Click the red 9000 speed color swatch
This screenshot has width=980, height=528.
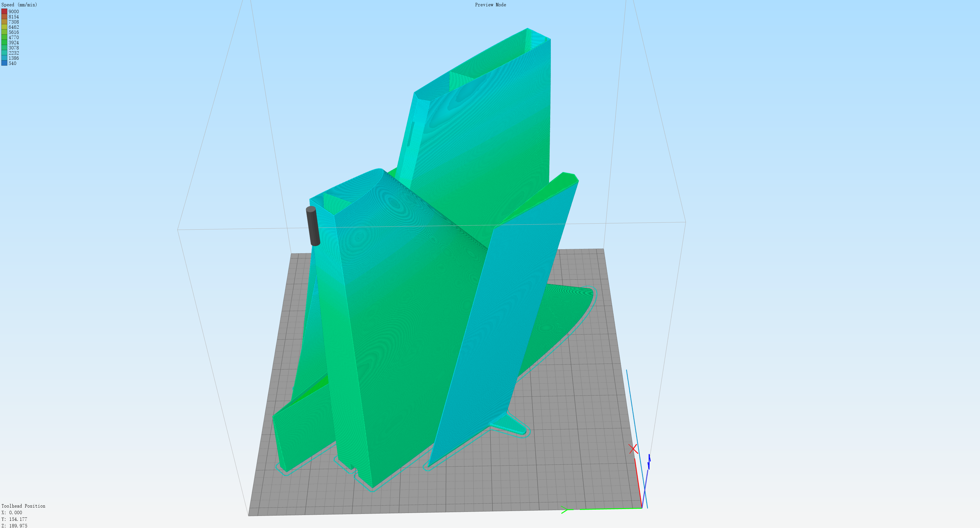pos(4,11)
